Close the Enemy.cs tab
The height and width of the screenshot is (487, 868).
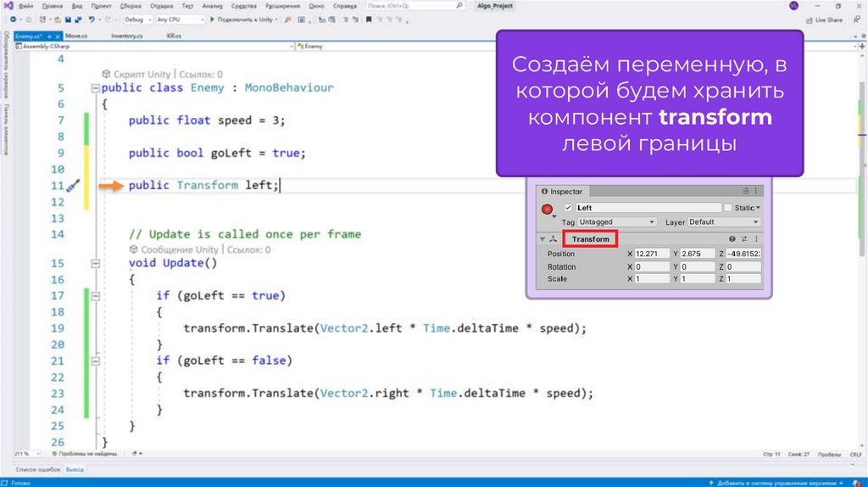[x=58, y=36]
